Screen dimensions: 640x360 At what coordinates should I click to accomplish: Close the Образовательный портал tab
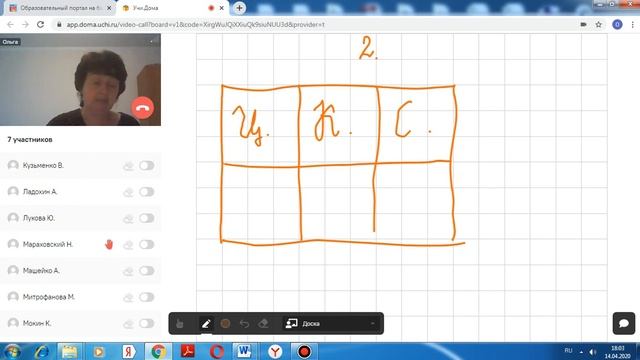(109, 8)
